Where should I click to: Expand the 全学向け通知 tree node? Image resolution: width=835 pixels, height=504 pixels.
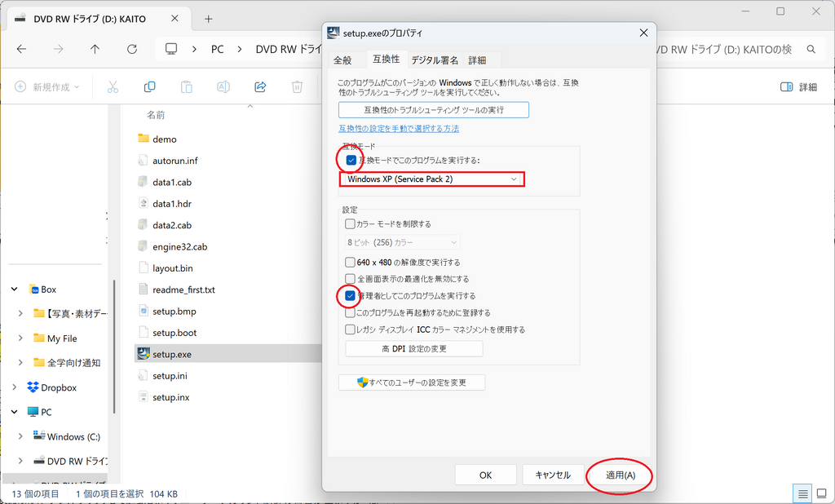(20, 363)
